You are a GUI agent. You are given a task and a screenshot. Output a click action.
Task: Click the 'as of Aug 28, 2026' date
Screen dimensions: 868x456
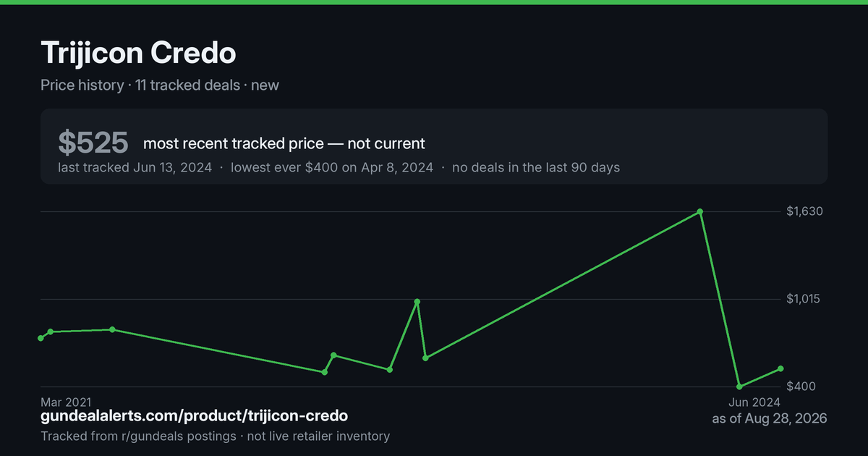pyautogui.click(x=770, y=418)
